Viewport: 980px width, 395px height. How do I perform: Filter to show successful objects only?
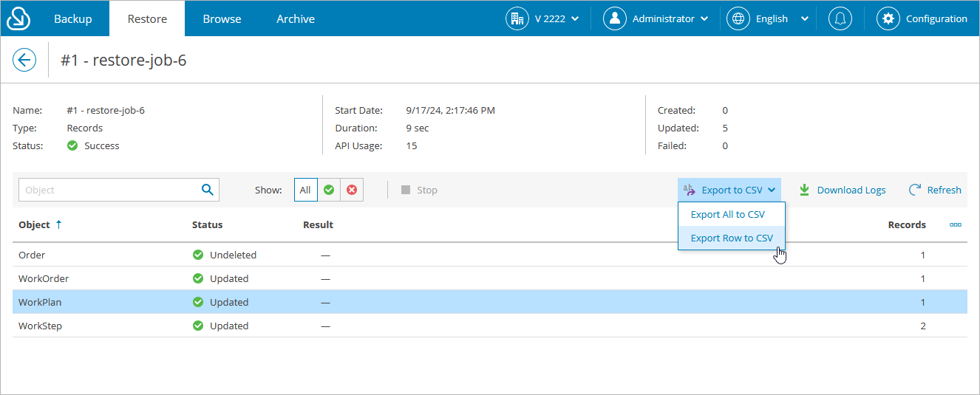point(329,190)
